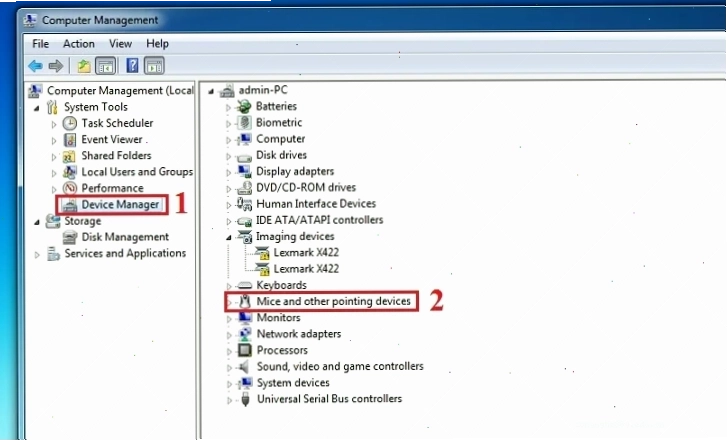The height and width of the screenshot is (441, 727).
Task: Select the Storage node label
Action: [x=83, y=221]
